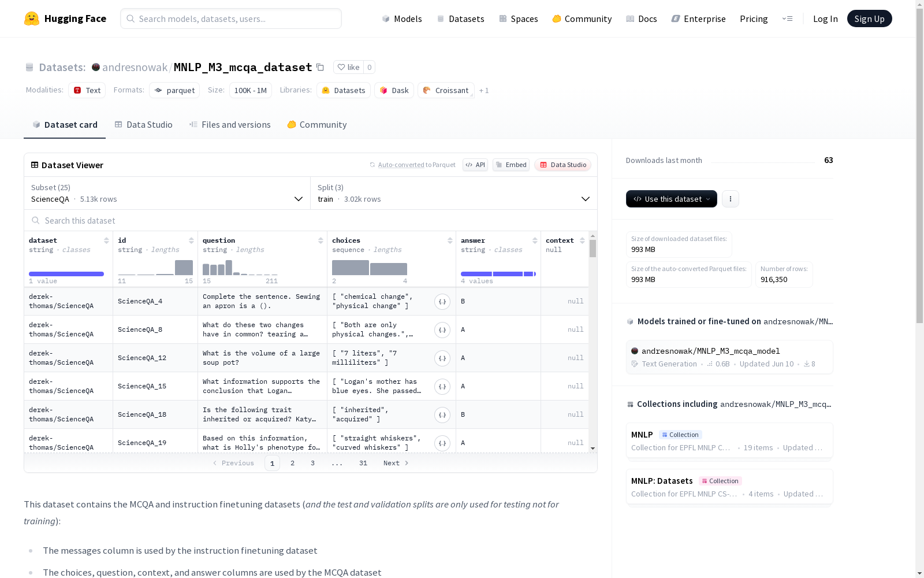Click Next in the table pagination
The image size is (924, 578).
[x=396, y=463]
